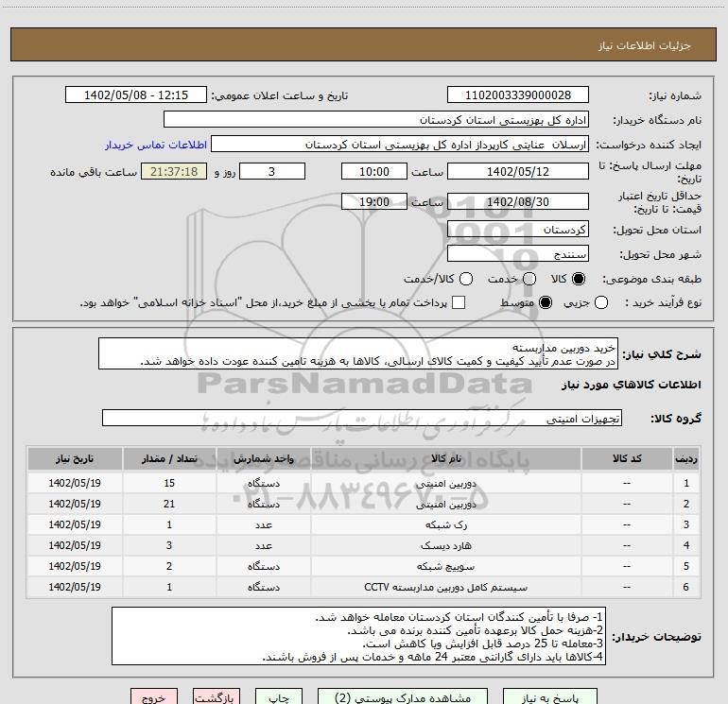Click unit عدد in رک شبکه row
The width and height of the screenshot is (728, 704).
263,524
